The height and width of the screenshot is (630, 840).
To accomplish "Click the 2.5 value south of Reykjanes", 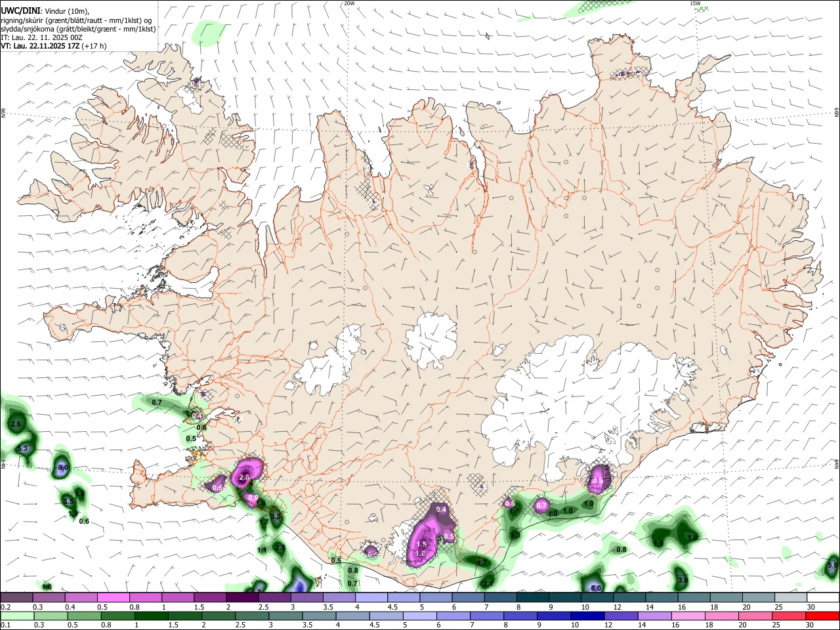I will pyautogui.click(x=280, y=547).
